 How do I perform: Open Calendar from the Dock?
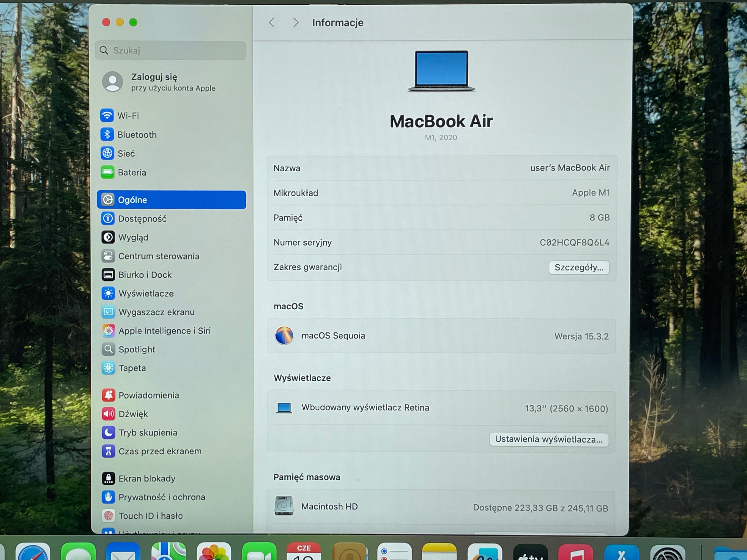[304, 551]
